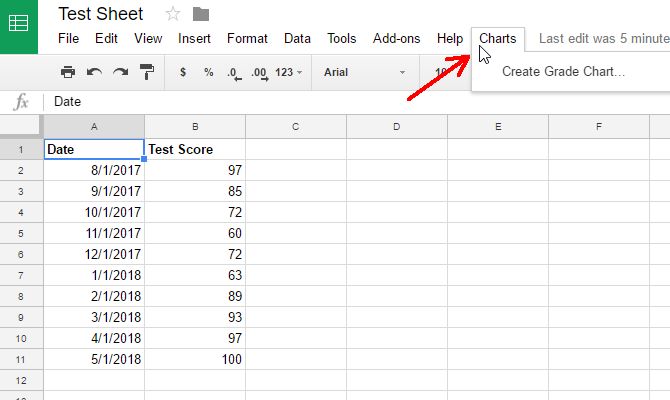Click the score 72 beside 10/1/2017
Image resolution: width=670 pixels, height=400 pixels.
point(195,212)
